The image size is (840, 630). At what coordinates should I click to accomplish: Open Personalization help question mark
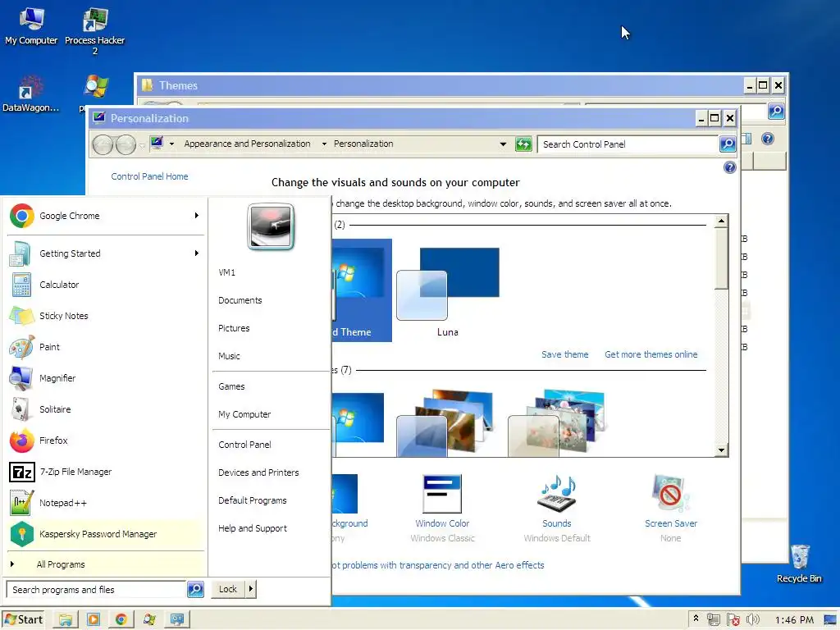729,167
